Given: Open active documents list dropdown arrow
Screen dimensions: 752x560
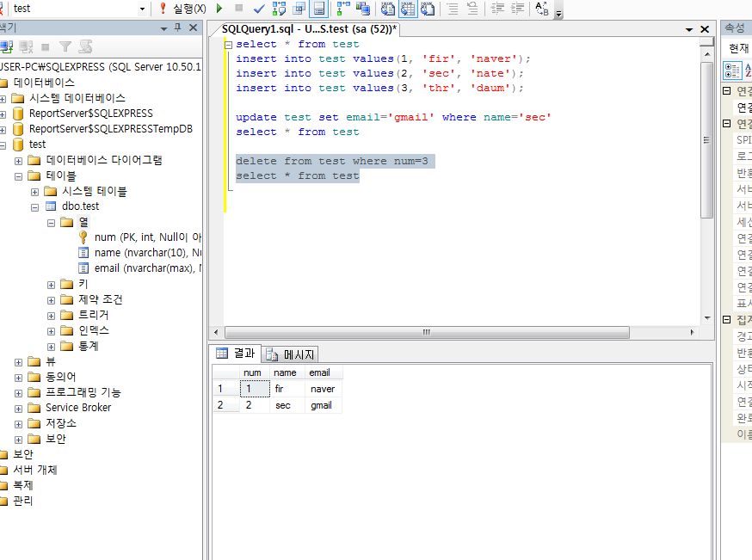Looking at the screenshot, I should [x=689, y=29].
